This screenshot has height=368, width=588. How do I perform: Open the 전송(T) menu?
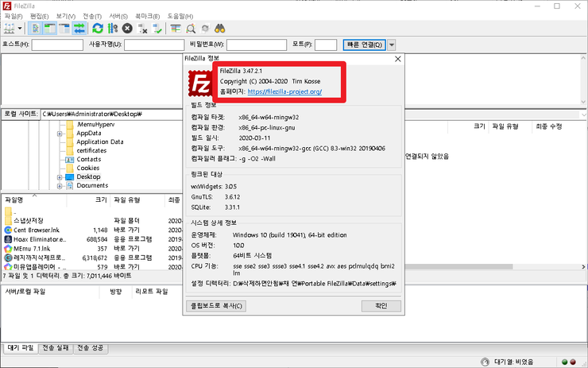pyautogui.click(x=92, y=16)
